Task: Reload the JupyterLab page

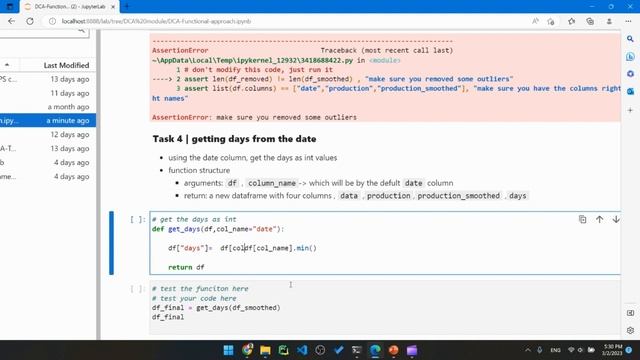Action: click(x=30, y=21)
